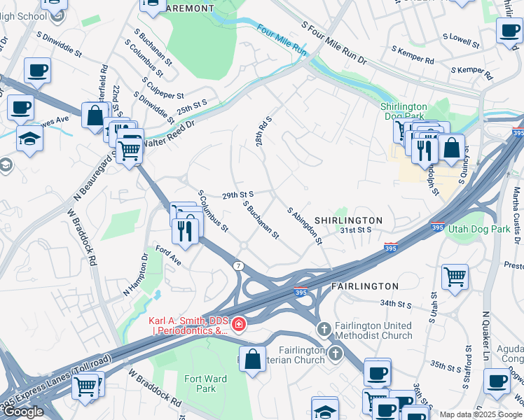The width and height of the screenshot is (524, 420).
Task: Click the Utah Dog Park label
Action: [479, 229]
